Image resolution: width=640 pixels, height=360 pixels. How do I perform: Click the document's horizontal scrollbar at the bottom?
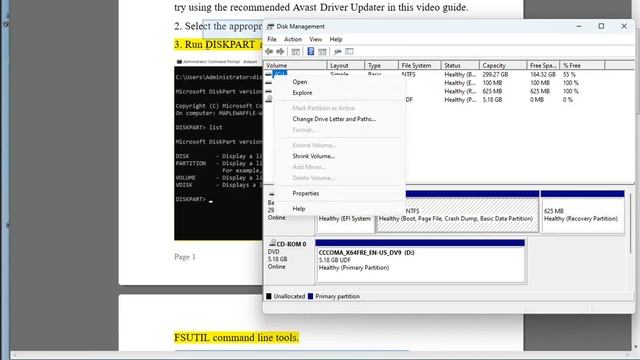tap(320, 355)
